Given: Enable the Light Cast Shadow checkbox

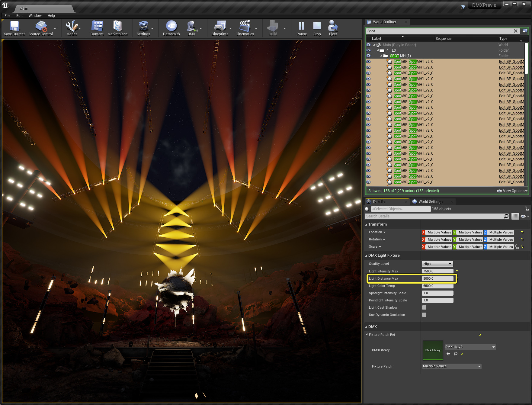Looking at the screenshot, I should (424, 307).
